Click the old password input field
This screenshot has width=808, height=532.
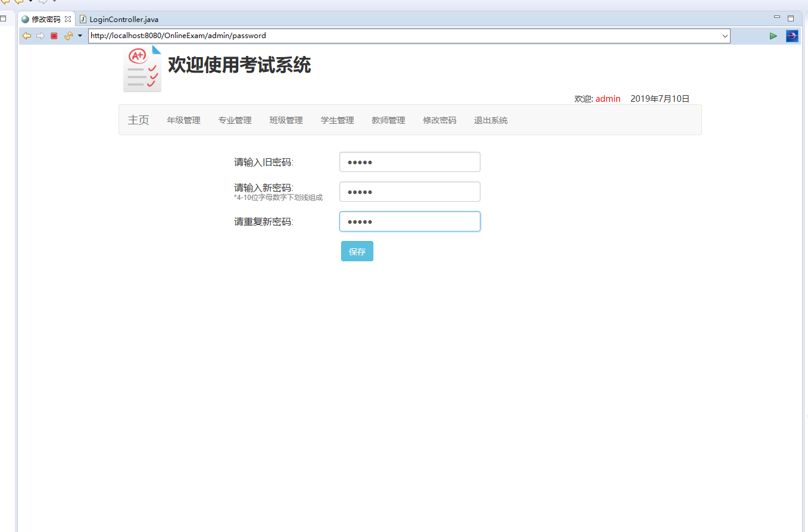tap(410, 161)
